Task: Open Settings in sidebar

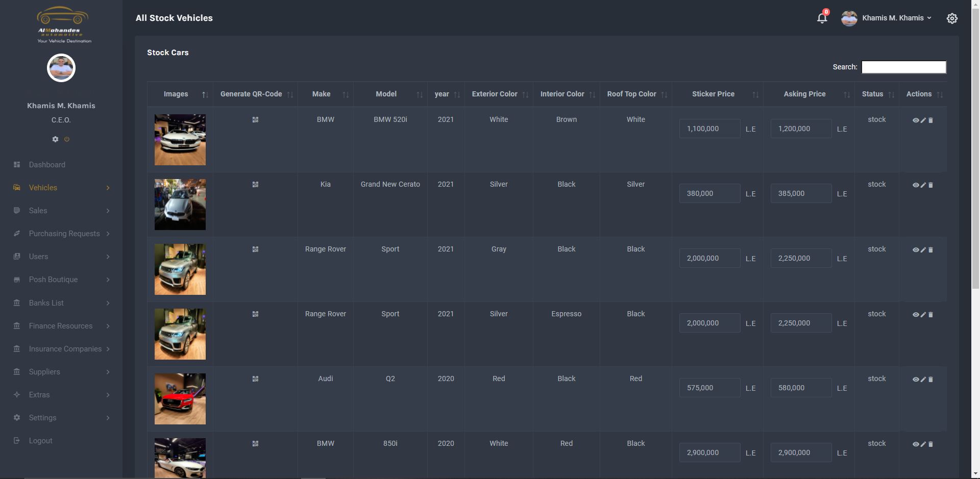Action: pyautogui.click(x=61, y=418)
